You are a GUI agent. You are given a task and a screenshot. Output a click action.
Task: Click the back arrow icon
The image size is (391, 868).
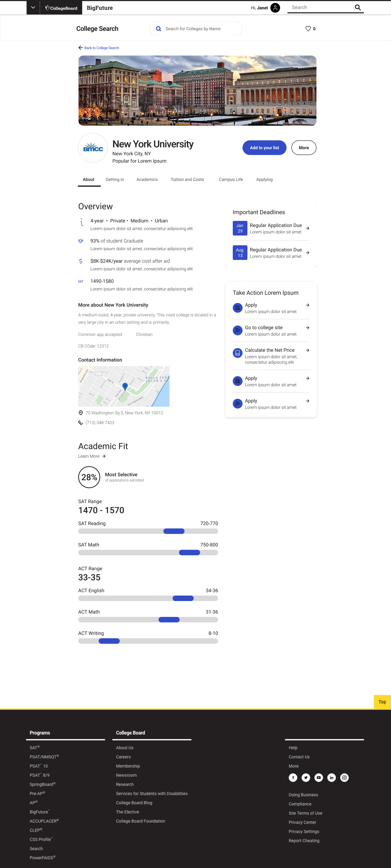[81, 48]
